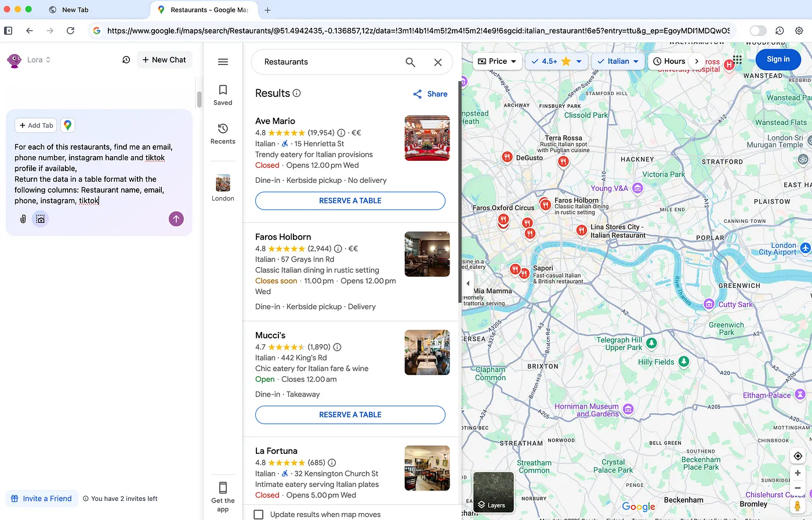Click the Terra Rossa map pin
The image size is (812, 520).
pyautogui.click(x=563, y=162)
